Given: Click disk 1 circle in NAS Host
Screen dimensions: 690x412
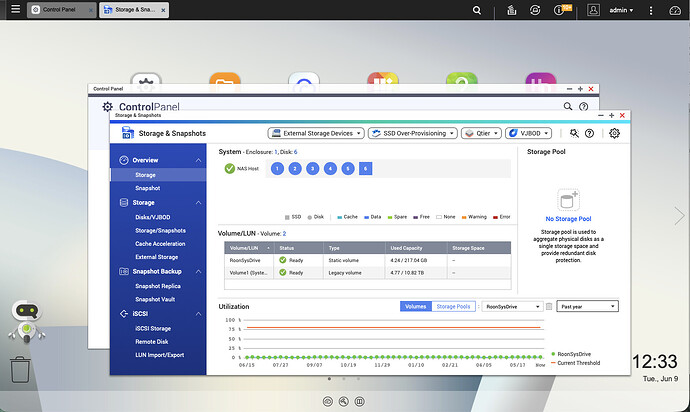Looking at the screenshot, I should click(277, 169).
